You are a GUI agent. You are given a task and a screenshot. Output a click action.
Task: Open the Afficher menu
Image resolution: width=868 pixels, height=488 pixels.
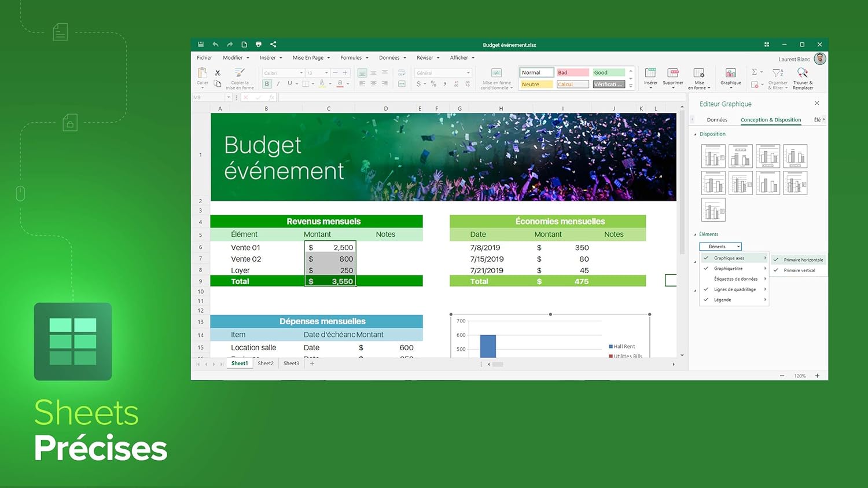pyautogui.click(x=462, y=58)
